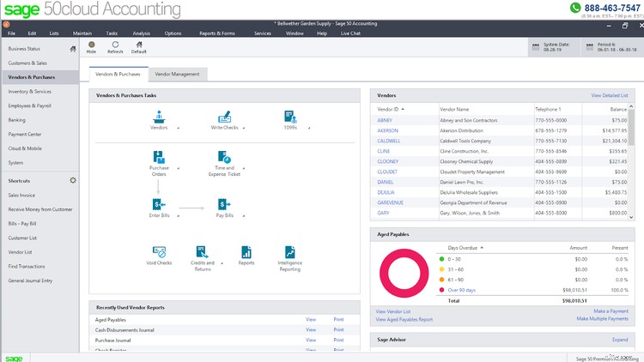The height and width of the screenshot is (362, 644).
Task: Click the View Vendor List link
Action: click(393, 311)
